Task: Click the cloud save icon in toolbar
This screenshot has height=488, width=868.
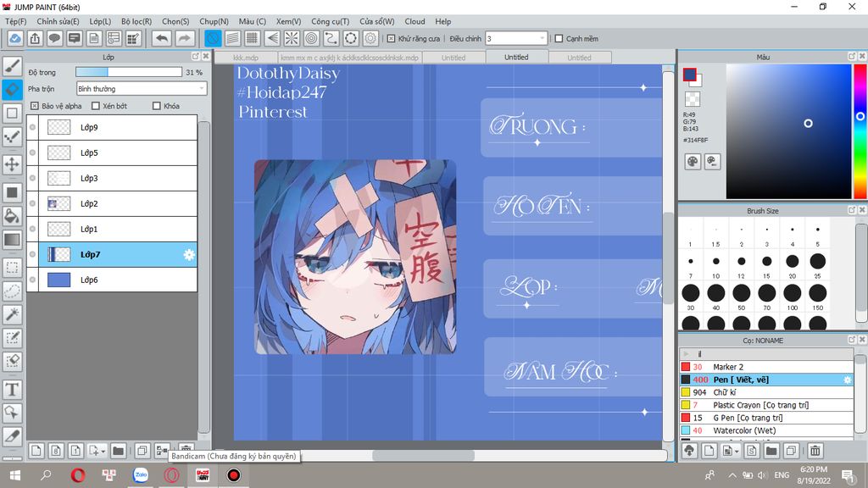Action: [15, 38]
